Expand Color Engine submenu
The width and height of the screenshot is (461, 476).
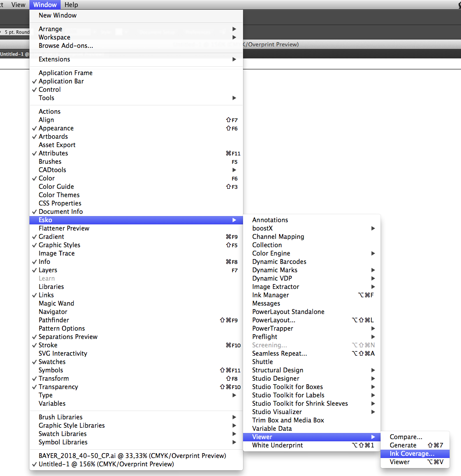point(312,253)
